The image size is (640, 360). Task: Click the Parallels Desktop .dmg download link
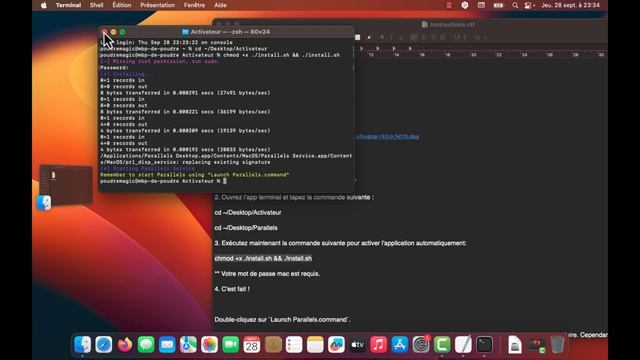387,136
